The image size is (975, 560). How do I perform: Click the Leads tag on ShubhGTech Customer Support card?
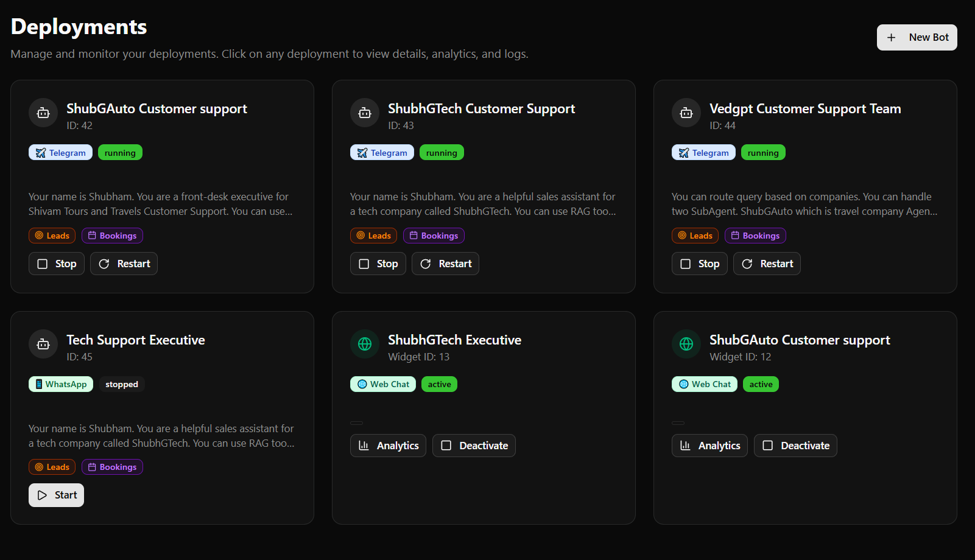373,236
